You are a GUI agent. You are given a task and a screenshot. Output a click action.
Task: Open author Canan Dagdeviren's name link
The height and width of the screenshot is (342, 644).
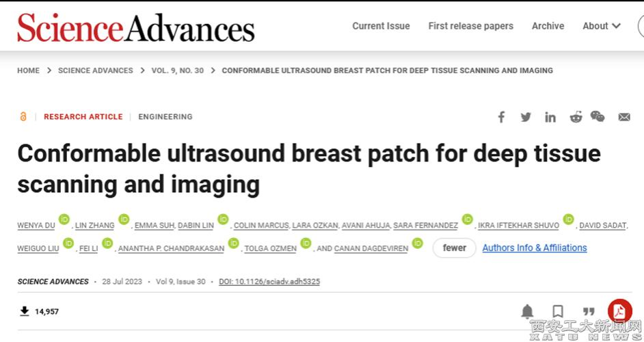pyautogui.click(x=371, y=249)
